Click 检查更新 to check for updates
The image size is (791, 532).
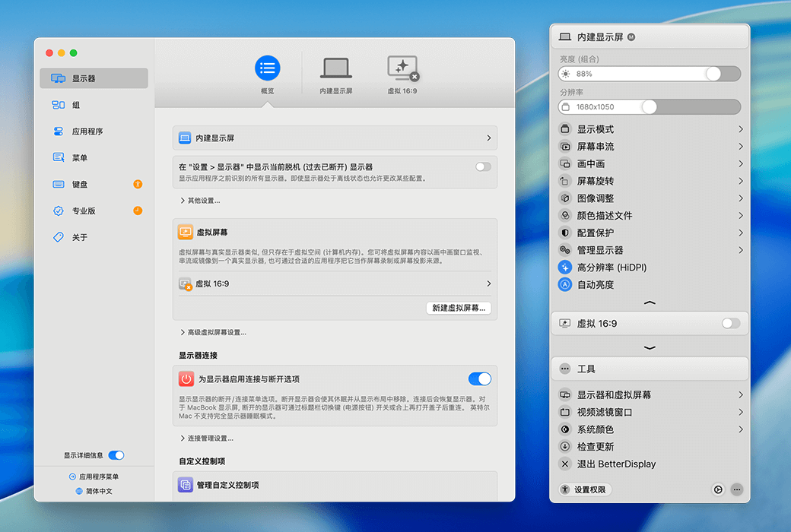(601, 446)
